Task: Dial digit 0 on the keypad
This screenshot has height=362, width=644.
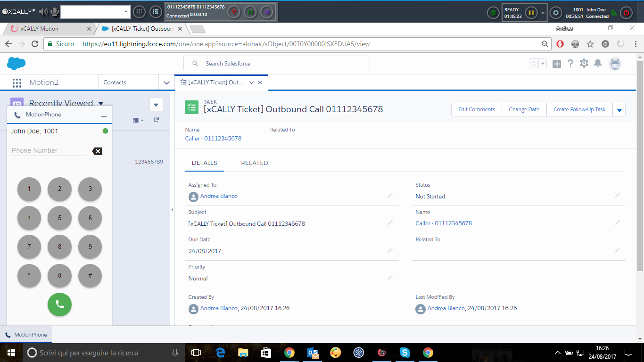Action: click(x=59, y=275)
